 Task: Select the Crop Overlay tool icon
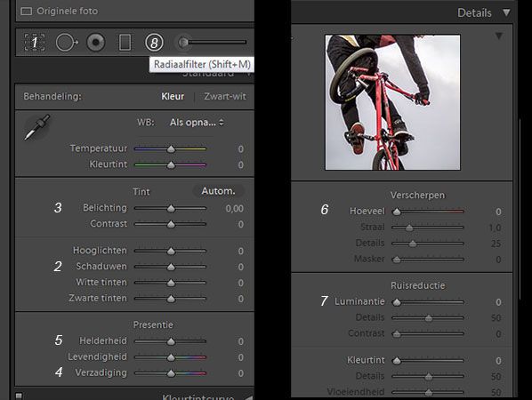(35, 43)
